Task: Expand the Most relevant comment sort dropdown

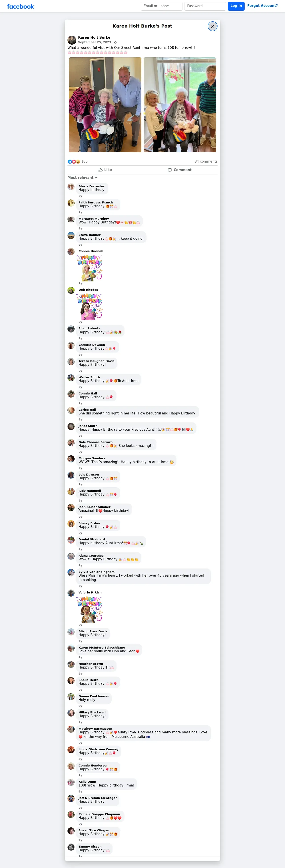Action: pyautogui.click(x=83, y=178)
